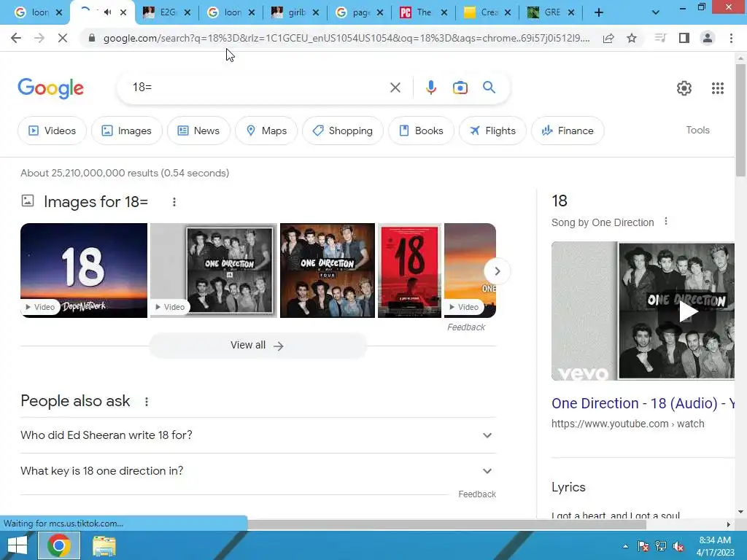Open the Chrome profile avatar
The height and width of the screenshot is (560, 747).
(x=708, y=38)
